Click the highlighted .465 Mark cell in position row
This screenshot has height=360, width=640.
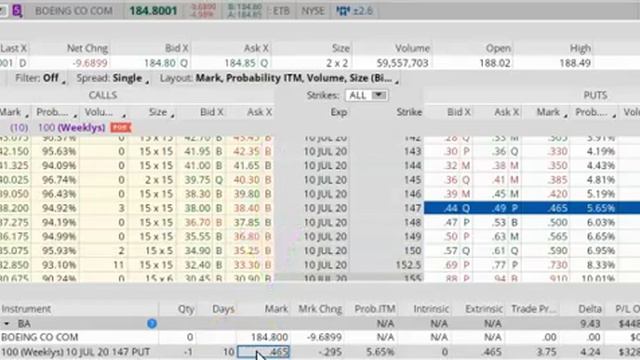tap(263, 352)
